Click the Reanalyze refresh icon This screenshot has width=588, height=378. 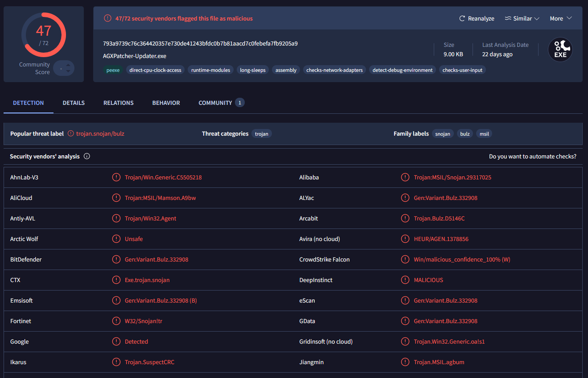(462, 19)
